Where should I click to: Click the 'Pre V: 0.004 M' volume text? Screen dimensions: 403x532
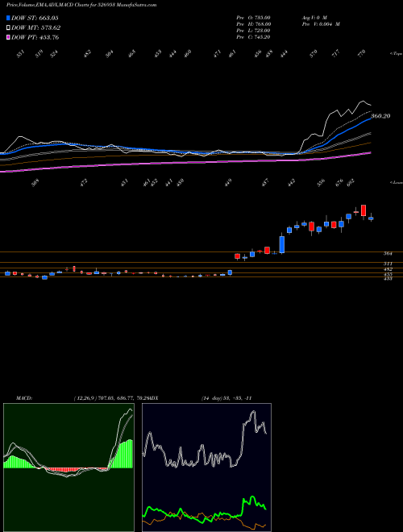point(321,24)
